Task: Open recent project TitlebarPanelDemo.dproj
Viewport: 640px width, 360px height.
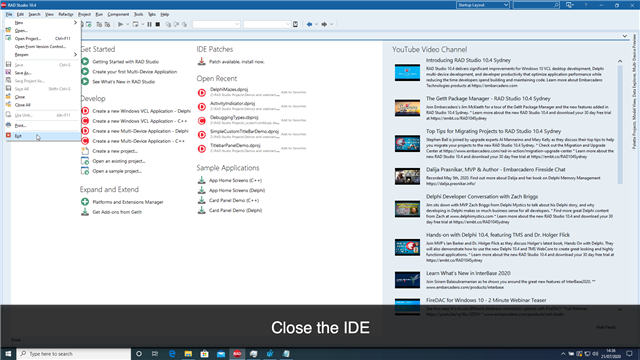Action: 235,145
